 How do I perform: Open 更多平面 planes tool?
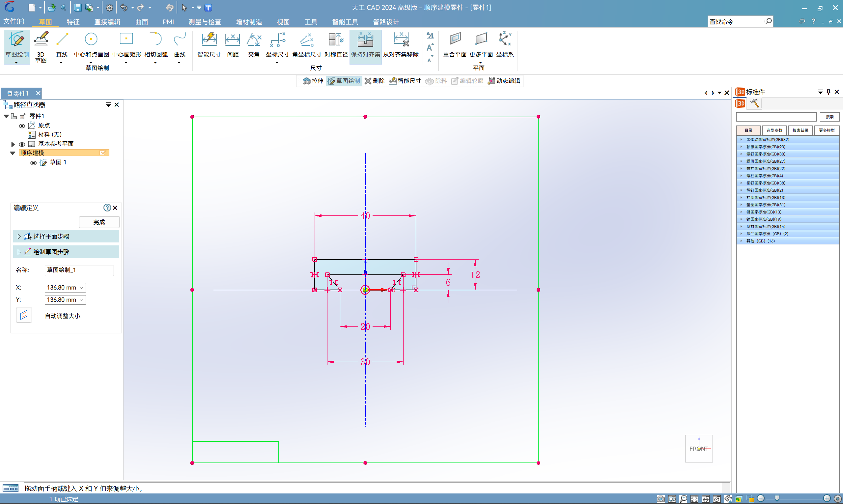pyautogui.click(x=481, y=47)
